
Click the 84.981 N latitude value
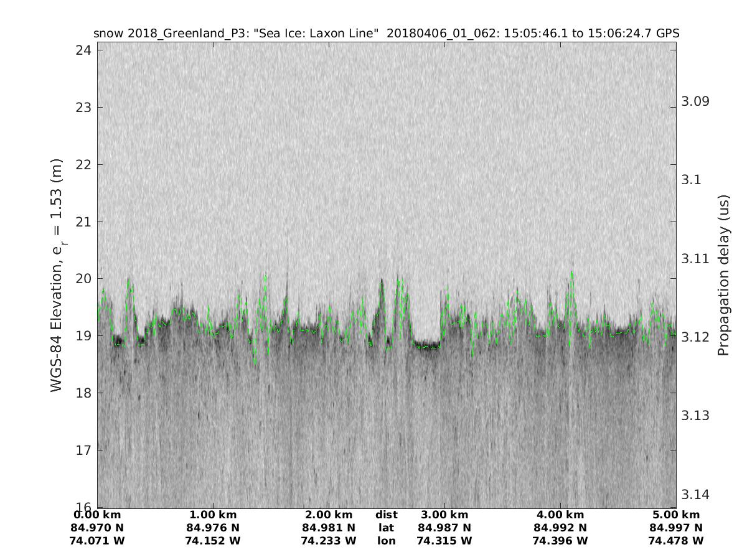(329, 528)
